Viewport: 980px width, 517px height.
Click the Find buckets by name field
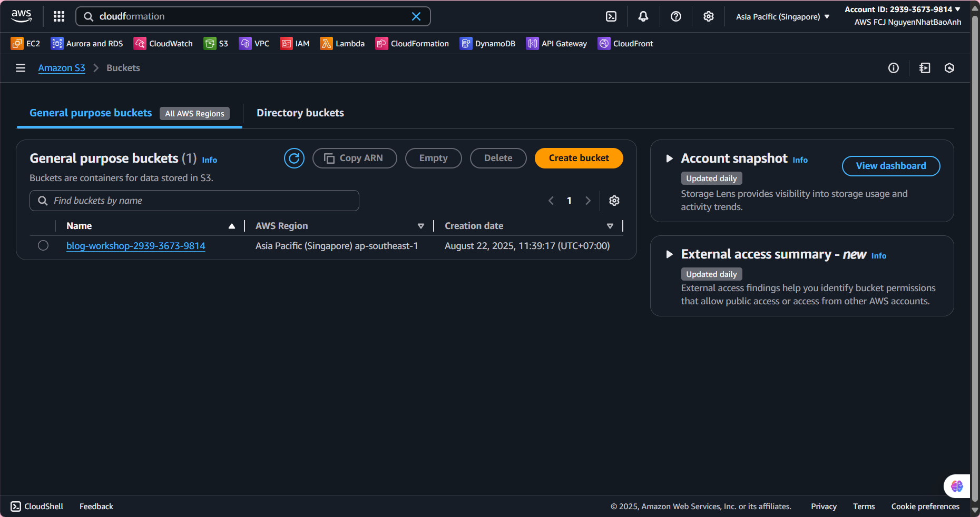coord(194,201)
